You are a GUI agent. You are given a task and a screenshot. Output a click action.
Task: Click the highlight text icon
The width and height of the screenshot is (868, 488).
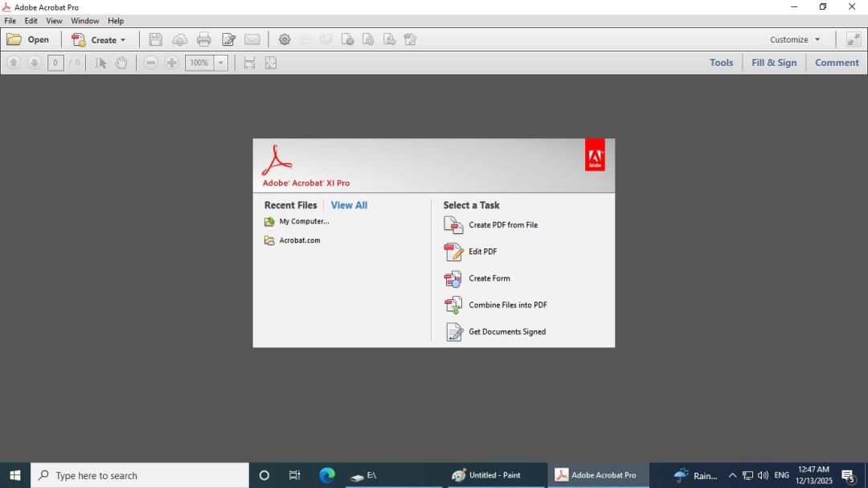pos(326,39)
